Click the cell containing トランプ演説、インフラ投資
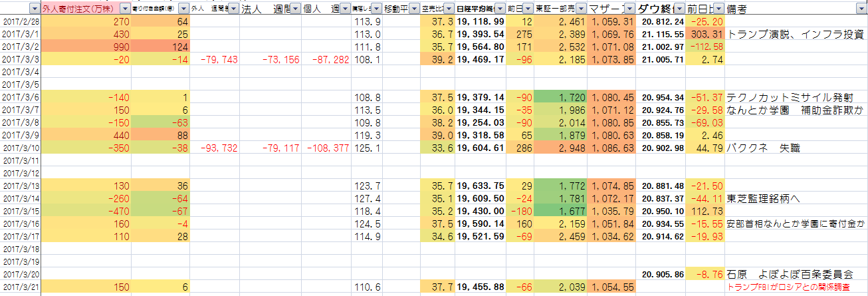The height and width of the screenshot is (296, 868). click(x=795, y=35)
